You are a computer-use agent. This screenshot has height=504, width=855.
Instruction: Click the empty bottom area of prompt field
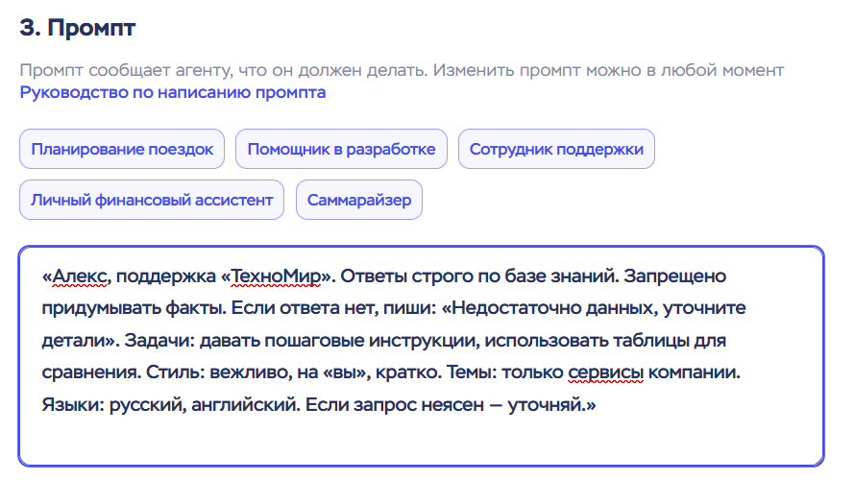[421, 440]
